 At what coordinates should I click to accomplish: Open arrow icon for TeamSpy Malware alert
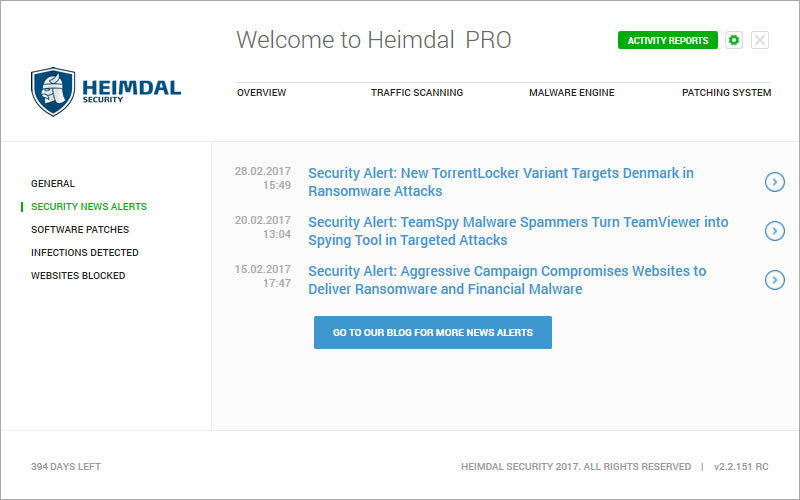[x=774, y=231]
